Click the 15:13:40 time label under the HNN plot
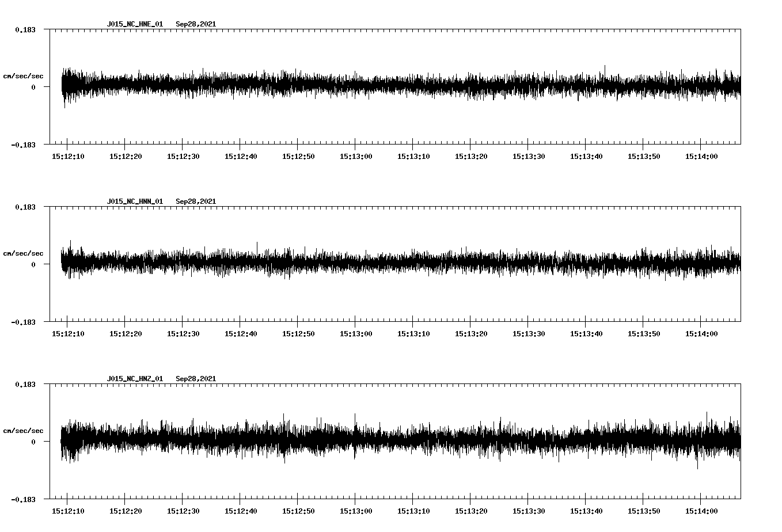 click(586, 333)
